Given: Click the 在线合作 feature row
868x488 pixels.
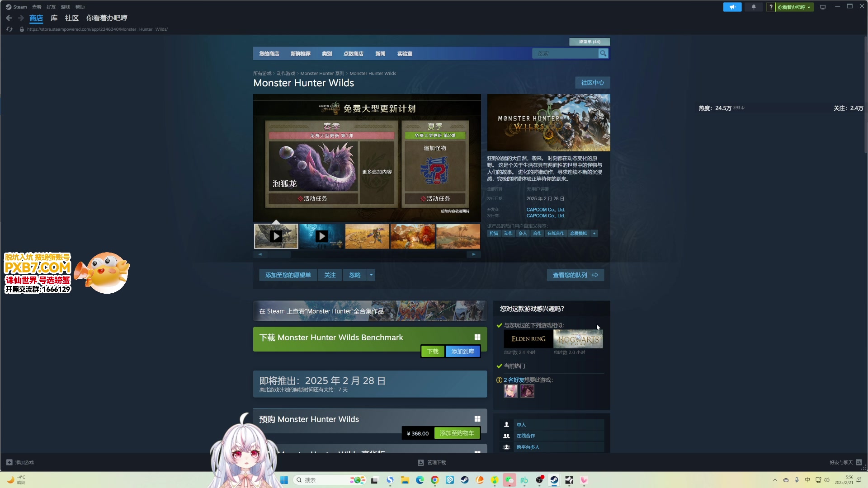Looking at the screenshot, I should (552, 436).
